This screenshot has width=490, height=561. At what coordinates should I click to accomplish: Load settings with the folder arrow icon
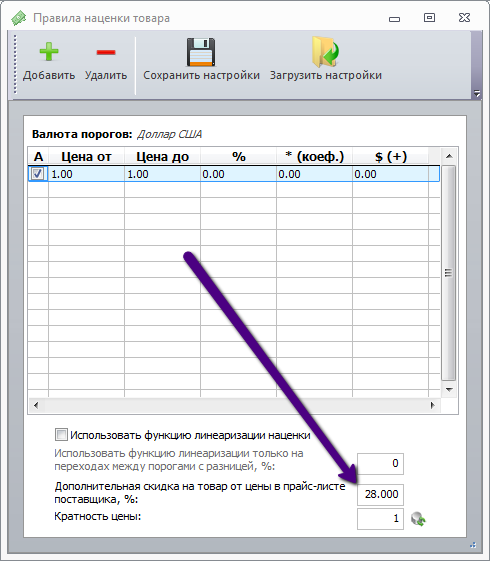pyautogui.click(x=325, y=52)
